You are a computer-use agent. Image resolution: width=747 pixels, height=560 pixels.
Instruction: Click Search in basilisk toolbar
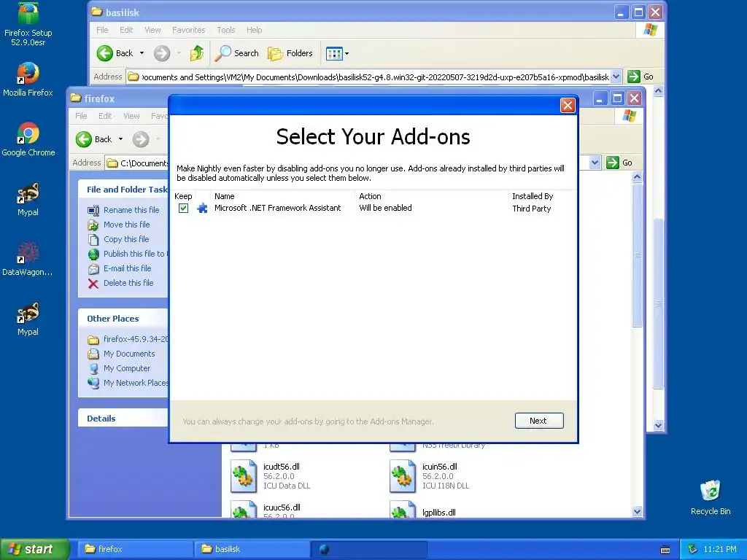pyautogui.click(x=237, y=53)
